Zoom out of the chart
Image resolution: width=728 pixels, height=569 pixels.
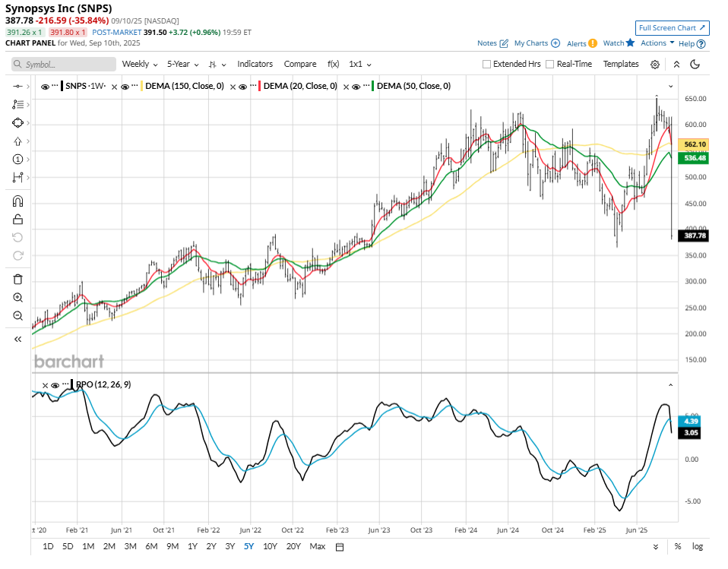click(x=17, y=316)
